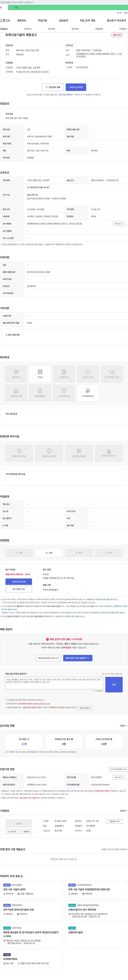This screenshot has width=128, height=980.
Task: Open the 메일로 질문하기 button
Action: point(85,708)
